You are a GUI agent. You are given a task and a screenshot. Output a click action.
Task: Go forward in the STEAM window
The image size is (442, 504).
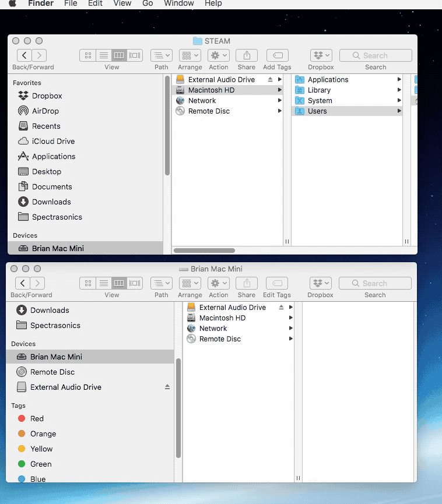(39, 55)
